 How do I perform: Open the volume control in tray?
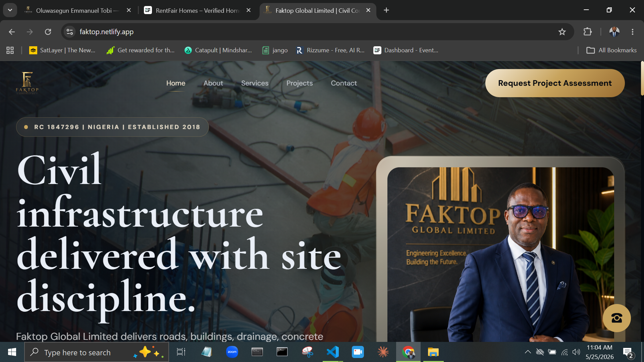576,352
